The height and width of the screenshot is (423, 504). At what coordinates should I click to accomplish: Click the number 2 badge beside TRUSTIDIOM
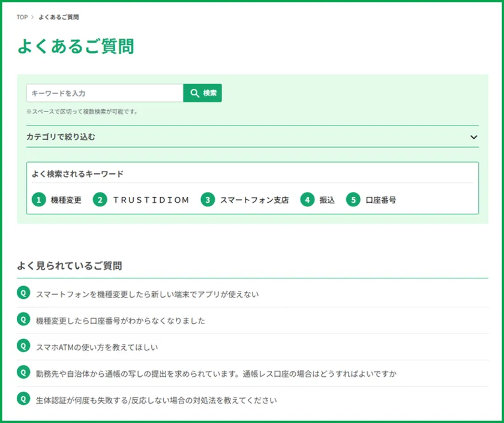click(x=100, y=200)
